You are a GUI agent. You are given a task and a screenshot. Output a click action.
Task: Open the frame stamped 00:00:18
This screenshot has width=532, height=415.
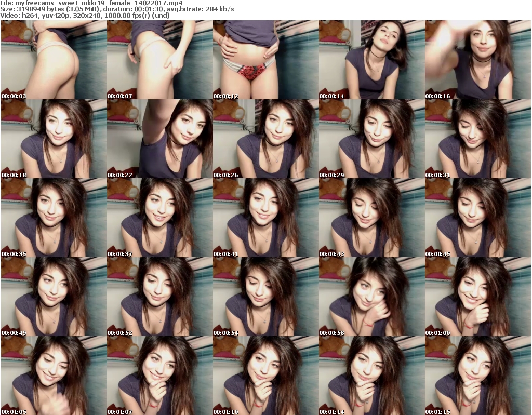click(x=54, y=139)
